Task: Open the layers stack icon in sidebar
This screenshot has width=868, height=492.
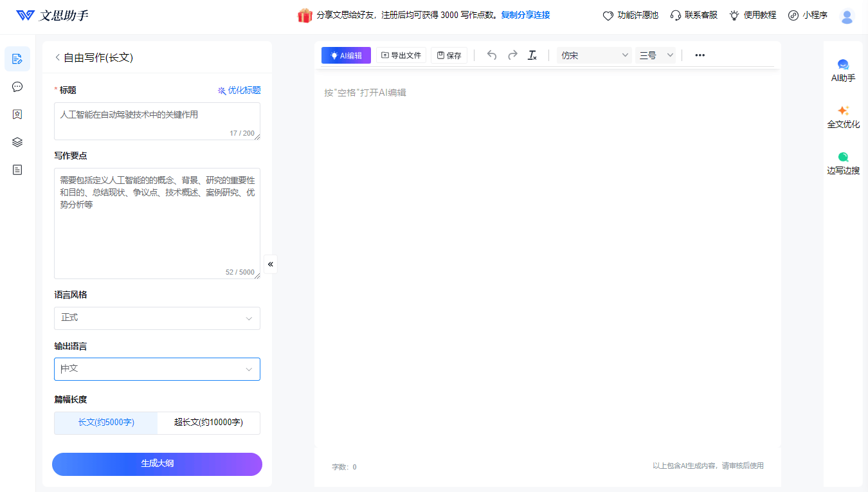Action: (17, 142)
